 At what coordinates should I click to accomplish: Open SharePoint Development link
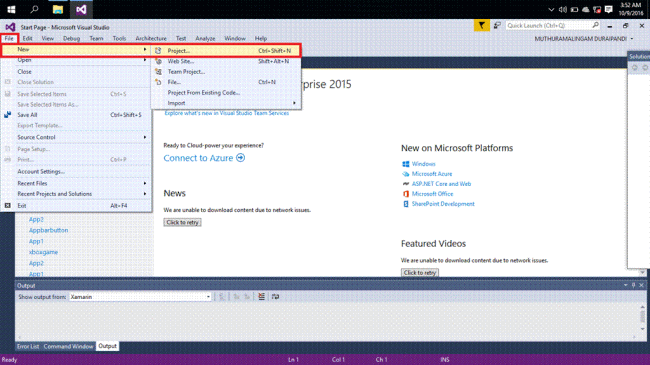pos(443,204)
